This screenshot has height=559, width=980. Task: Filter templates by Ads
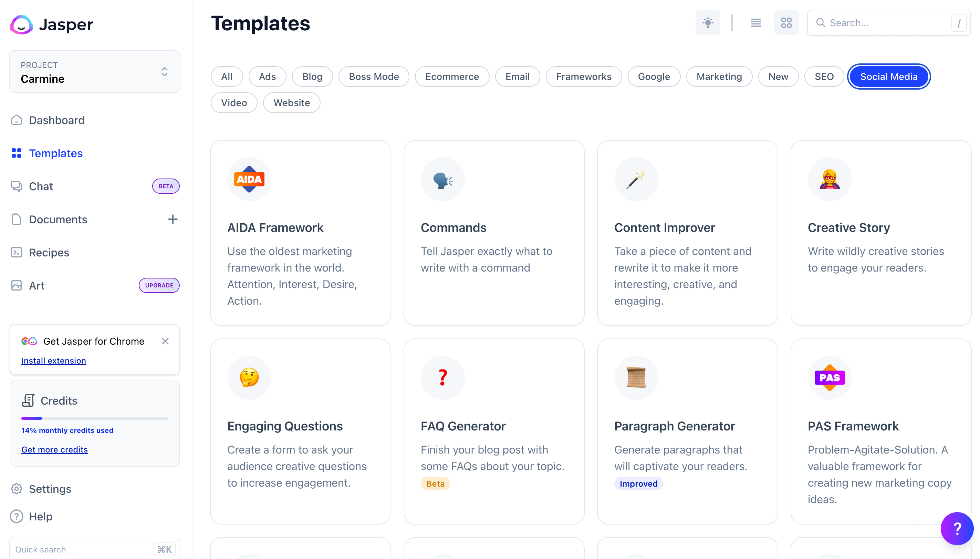(267, 77)
